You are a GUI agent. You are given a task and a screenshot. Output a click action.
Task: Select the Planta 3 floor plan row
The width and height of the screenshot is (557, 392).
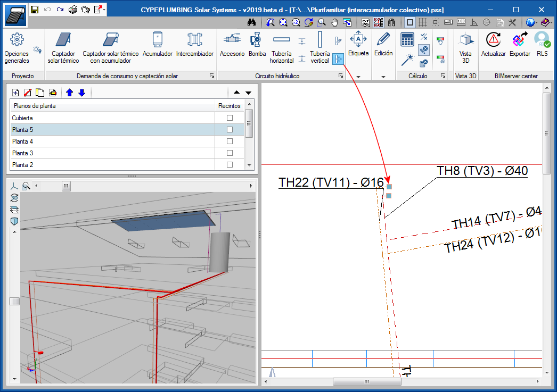point(112,153)
